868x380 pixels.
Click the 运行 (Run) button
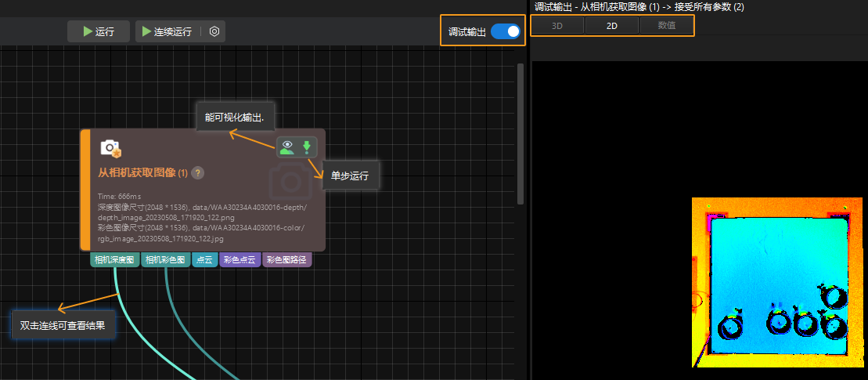pos(98,32)
